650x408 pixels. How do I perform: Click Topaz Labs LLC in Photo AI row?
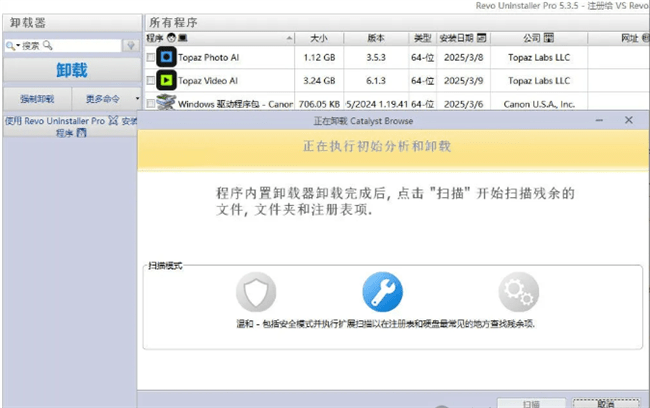coord(539,57)
